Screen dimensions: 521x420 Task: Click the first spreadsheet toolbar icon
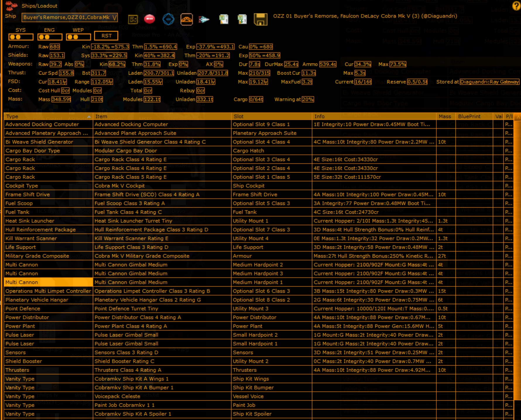tap(224, 19)
